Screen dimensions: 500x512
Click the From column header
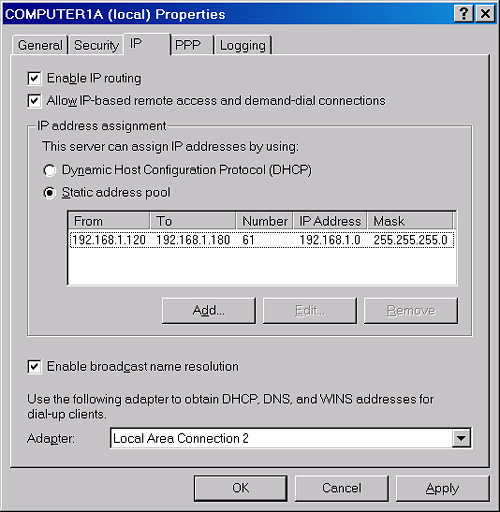[x=109, y=221]
